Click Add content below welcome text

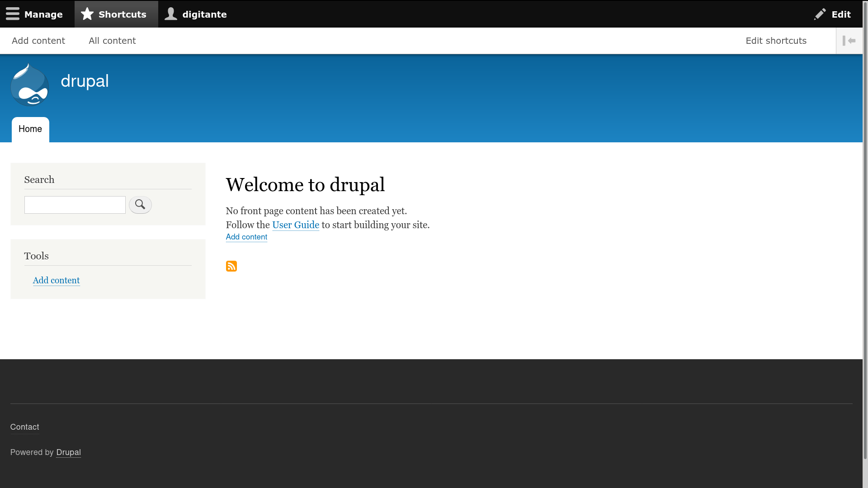point(246,237)
